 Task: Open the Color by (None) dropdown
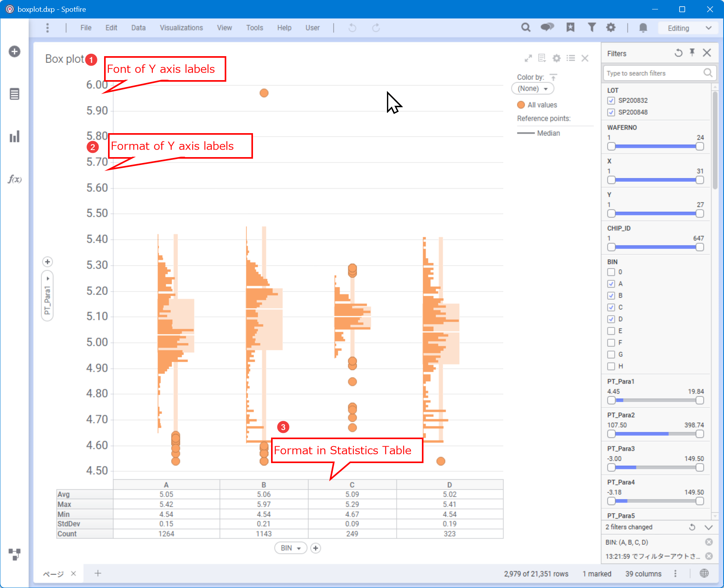[532, 89]
